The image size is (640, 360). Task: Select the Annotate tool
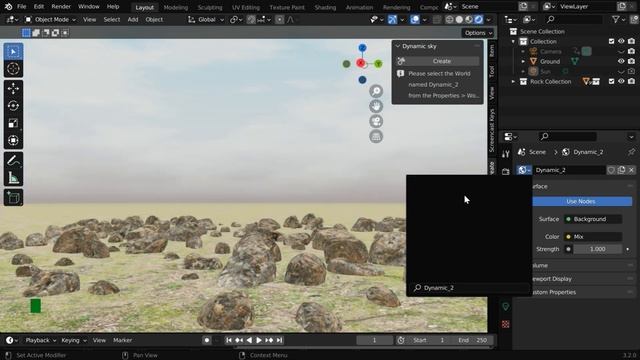[x=13, y=160]
